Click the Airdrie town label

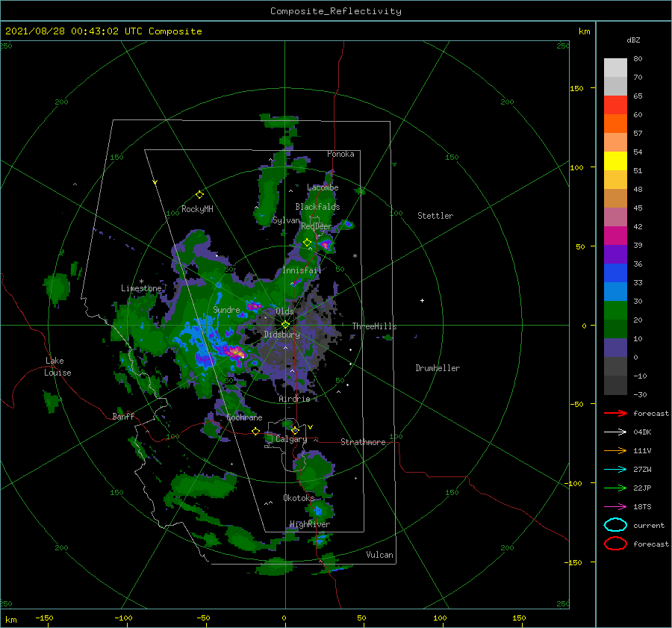coord(294,399)
